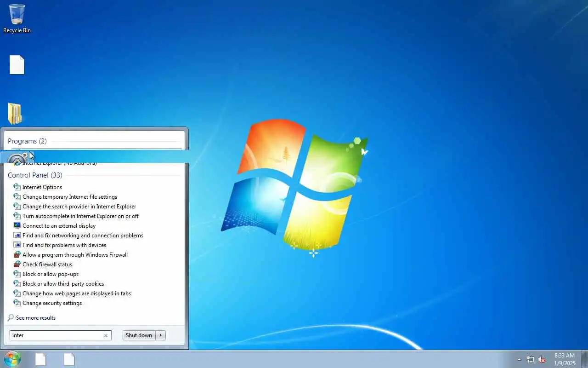Show hidden tray icons with the up arrow
The height and width of the screenshot is (368, 588).
click(x=519, y=360)
